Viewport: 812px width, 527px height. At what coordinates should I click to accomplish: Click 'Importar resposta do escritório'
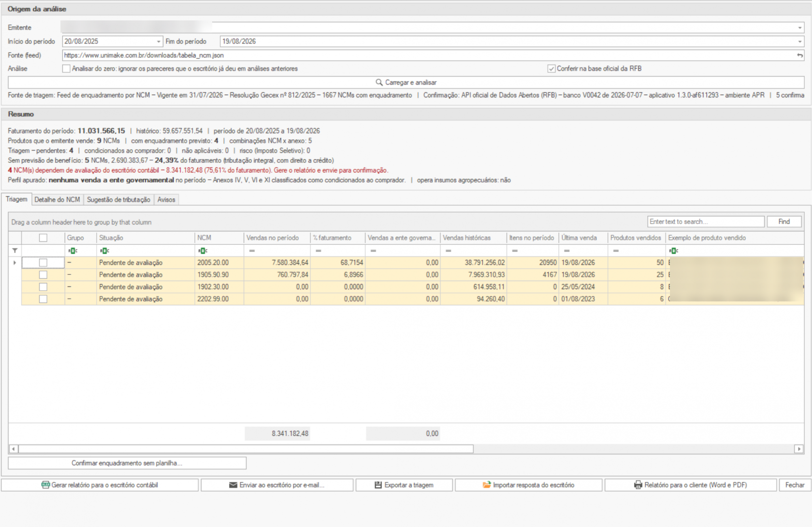(x=529, y=485)
